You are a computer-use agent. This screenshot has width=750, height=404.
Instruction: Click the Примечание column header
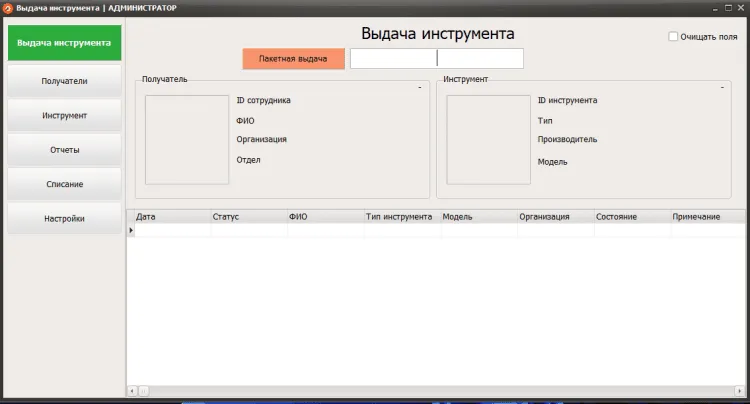click(x=708, y=217)
